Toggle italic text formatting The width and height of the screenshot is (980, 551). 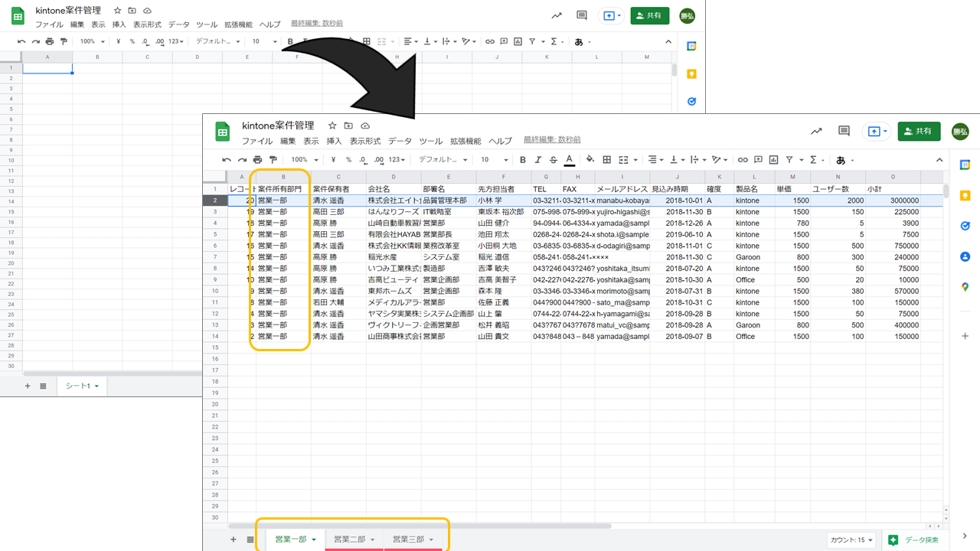click(x=538, y=160)
